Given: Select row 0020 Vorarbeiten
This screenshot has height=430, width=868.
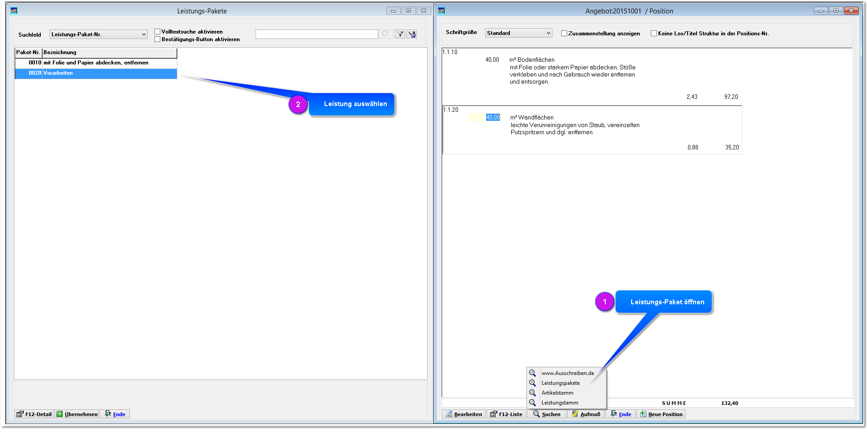Looking at the screenshot, I should point(96,73).
